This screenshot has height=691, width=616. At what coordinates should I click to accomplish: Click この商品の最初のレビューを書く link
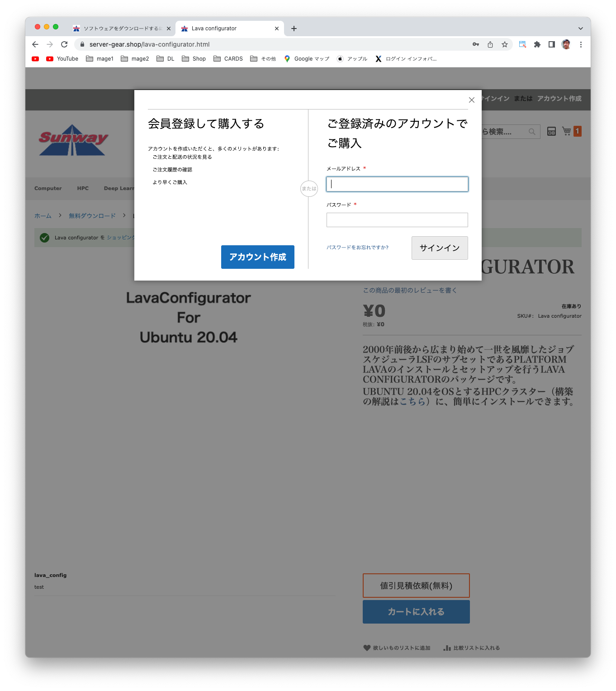[x=410, y=291]
